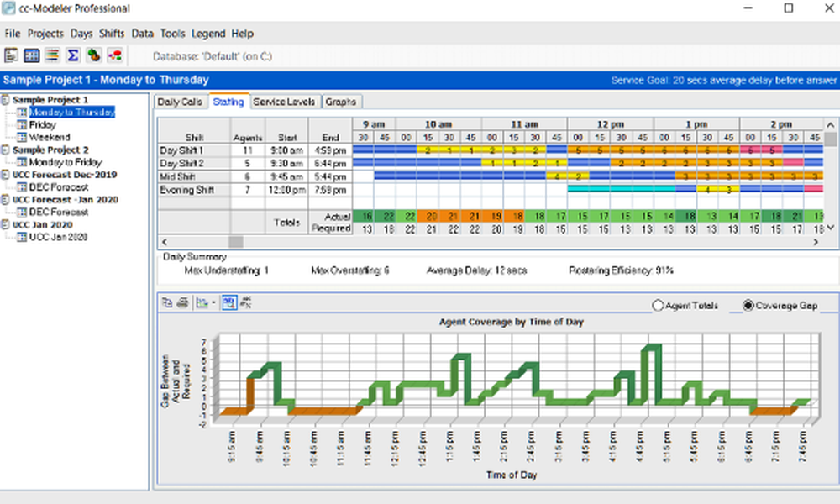
Task: Click the calendar grid toolbar icon
Action: (31, 56)
